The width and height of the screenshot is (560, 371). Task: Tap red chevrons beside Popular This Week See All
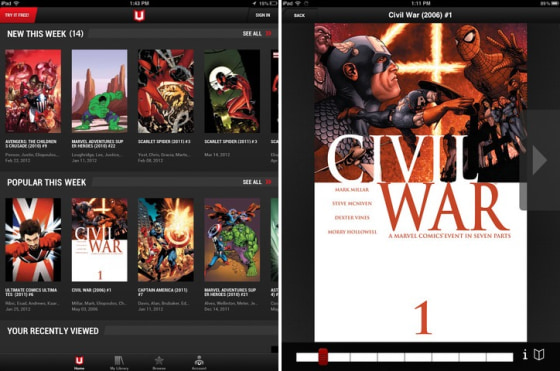(x=269, y=182)
